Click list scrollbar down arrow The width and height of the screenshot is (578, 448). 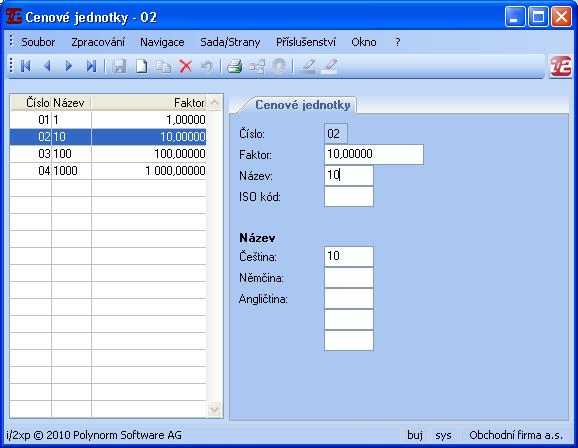click(214, 409)
